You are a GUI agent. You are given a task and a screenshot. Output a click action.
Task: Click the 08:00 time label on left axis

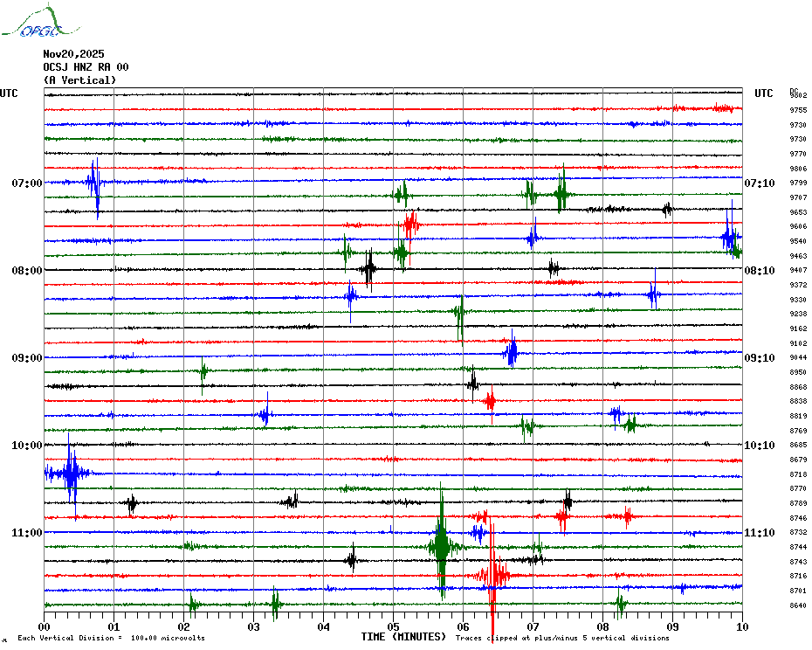(x=27, y=270)
